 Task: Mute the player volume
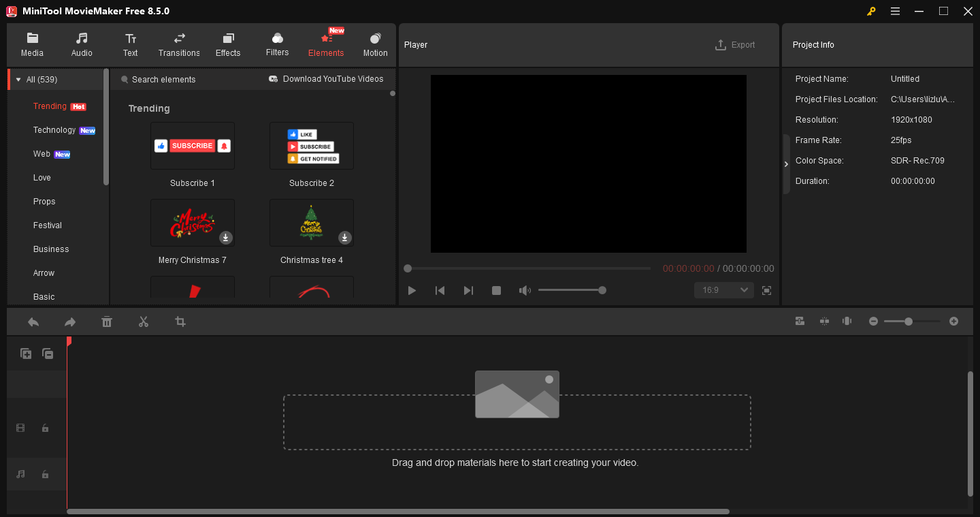525,289
